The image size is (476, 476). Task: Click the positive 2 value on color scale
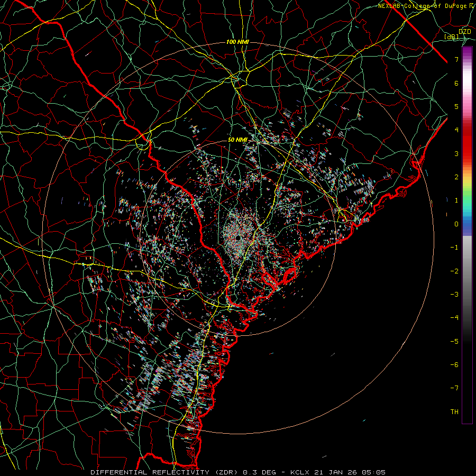(456, 177)
